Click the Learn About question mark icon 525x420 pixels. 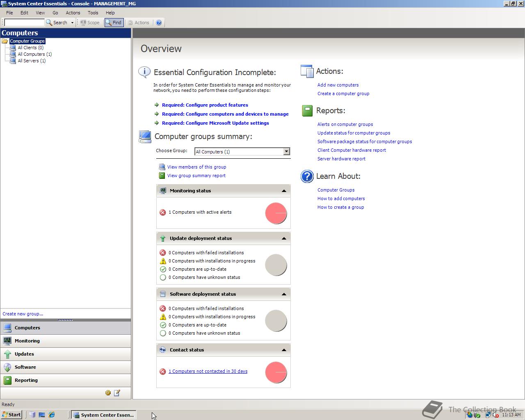coord(307,176)
